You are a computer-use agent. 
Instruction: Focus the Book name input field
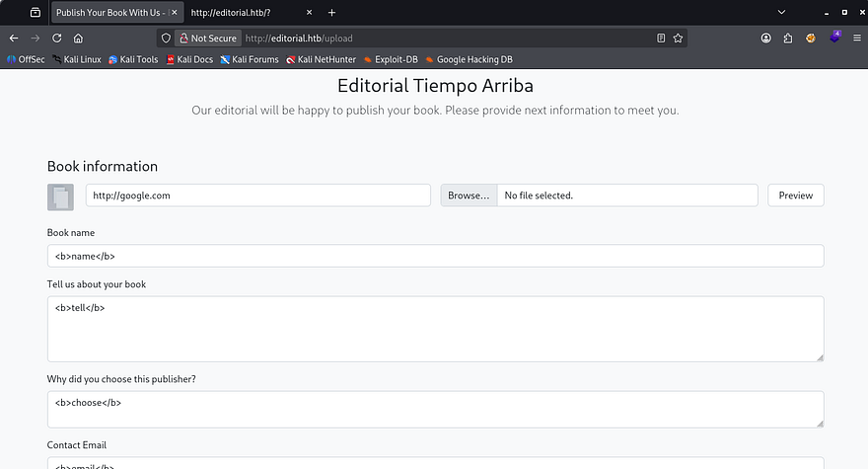tap(435, 256)
